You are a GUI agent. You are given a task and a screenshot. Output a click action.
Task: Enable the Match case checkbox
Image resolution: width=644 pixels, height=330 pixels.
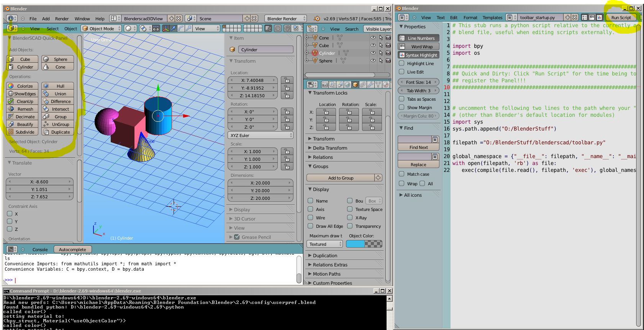pyautogui.click(x=401, y=174)
